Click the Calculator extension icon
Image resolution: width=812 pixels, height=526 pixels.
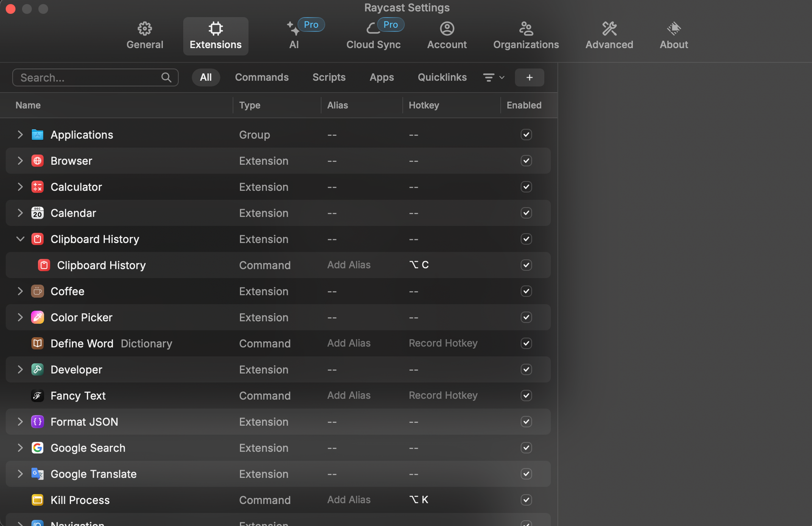click(37, 187)
